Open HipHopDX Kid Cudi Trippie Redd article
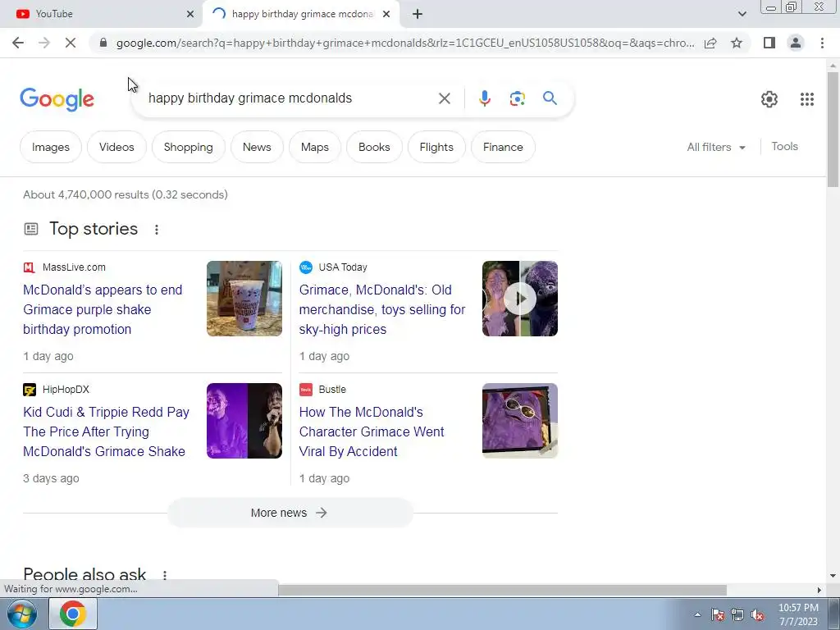 [106, 431]
